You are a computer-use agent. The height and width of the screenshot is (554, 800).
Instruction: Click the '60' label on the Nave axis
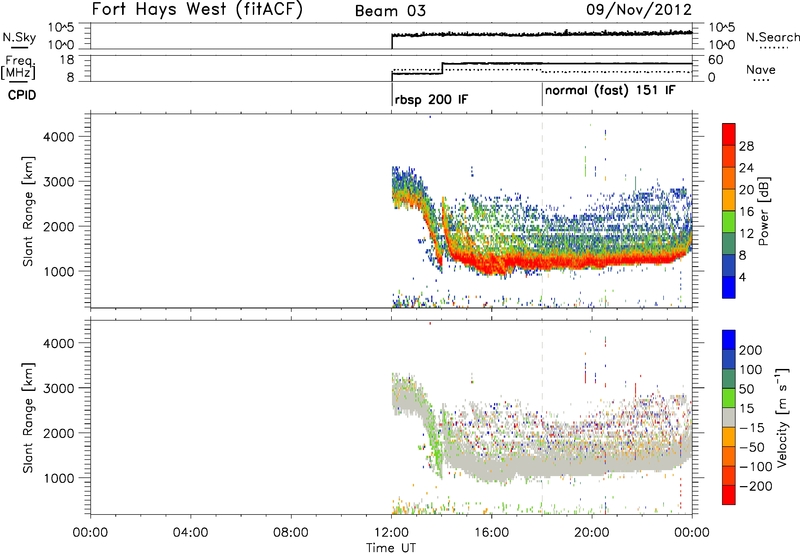point(716,60)
